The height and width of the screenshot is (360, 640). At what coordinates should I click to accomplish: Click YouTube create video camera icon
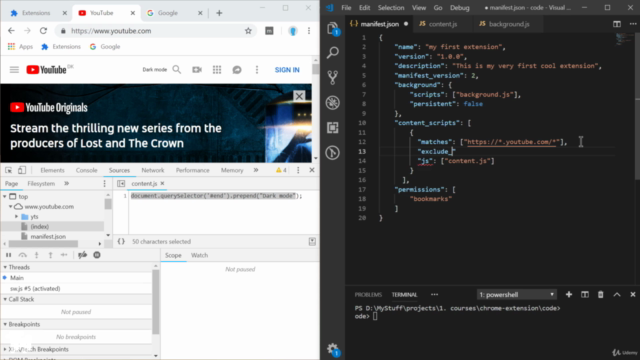click(197, 70)
